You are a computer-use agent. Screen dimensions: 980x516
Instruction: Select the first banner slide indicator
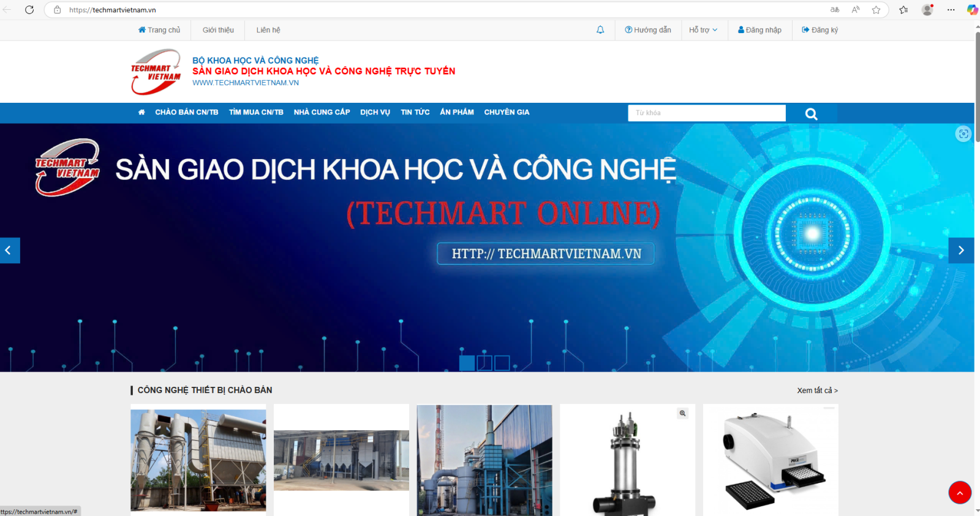tap(467, 363)
